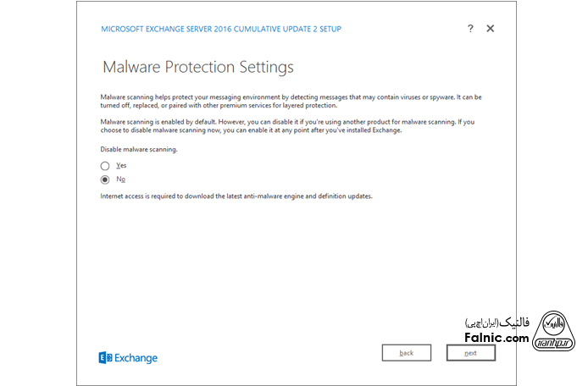588x386 pixels.
Task: Click the 'Disable malware scanning.' label
Action: [139, 150]
